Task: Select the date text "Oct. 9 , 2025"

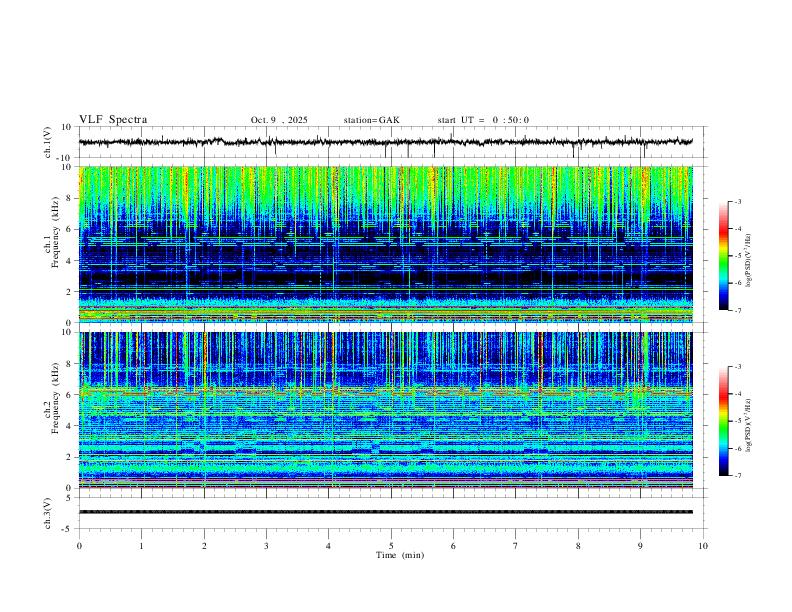Action: [279, 120]
